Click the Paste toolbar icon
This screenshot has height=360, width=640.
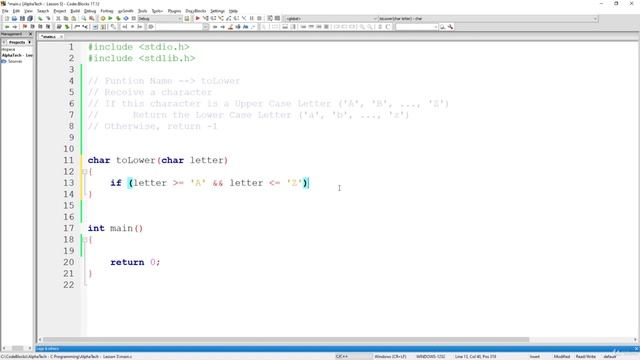click(x=73, y=18)
